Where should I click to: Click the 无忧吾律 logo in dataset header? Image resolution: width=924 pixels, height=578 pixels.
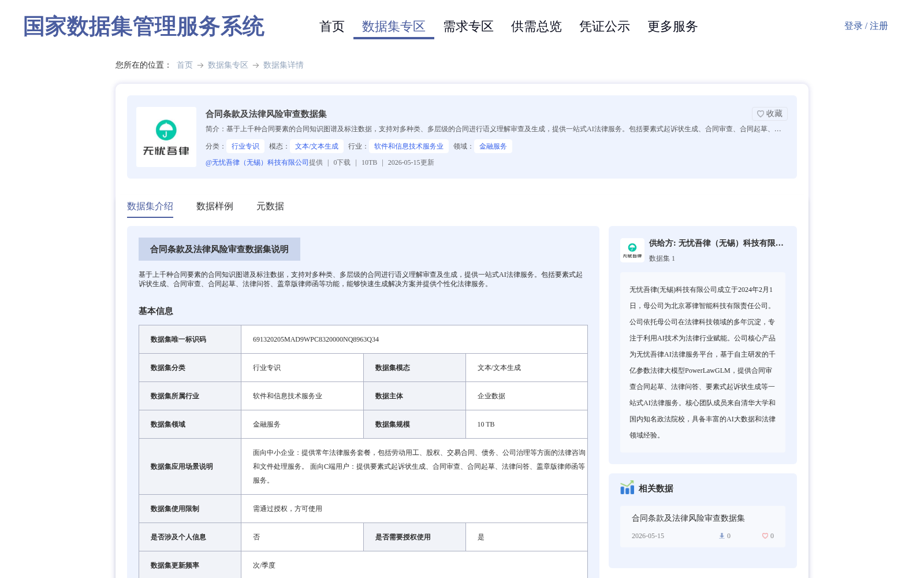166,137
